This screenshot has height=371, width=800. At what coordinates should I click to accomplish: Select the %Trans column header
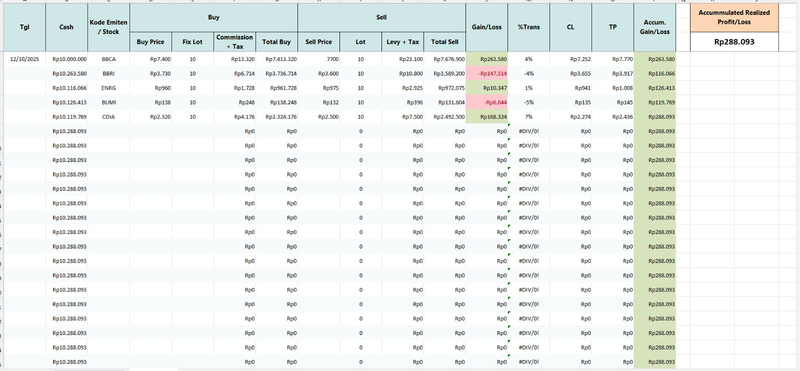(529, 28)
